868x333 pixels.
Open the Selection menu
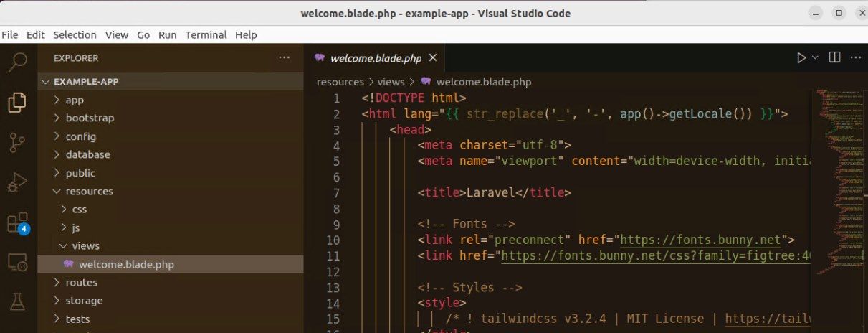point(75,34)
